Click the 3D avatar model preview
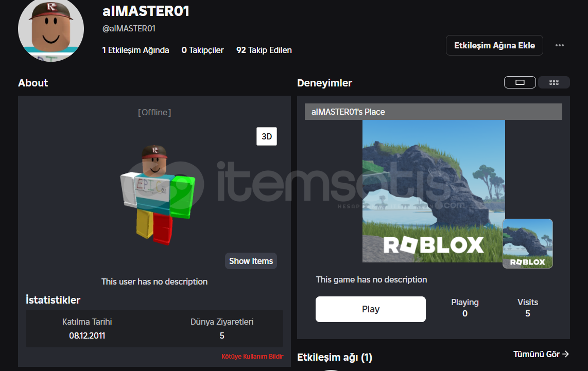This screenshot has width=588, height=371. [158, 195]
